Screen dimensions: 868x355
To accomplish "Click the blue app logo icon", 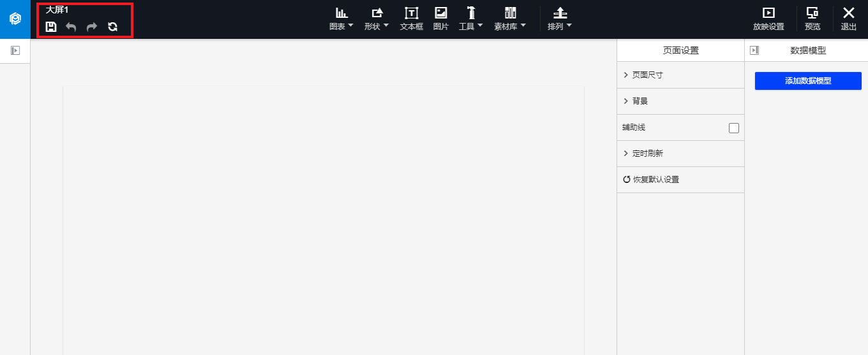I will point(15,19).
